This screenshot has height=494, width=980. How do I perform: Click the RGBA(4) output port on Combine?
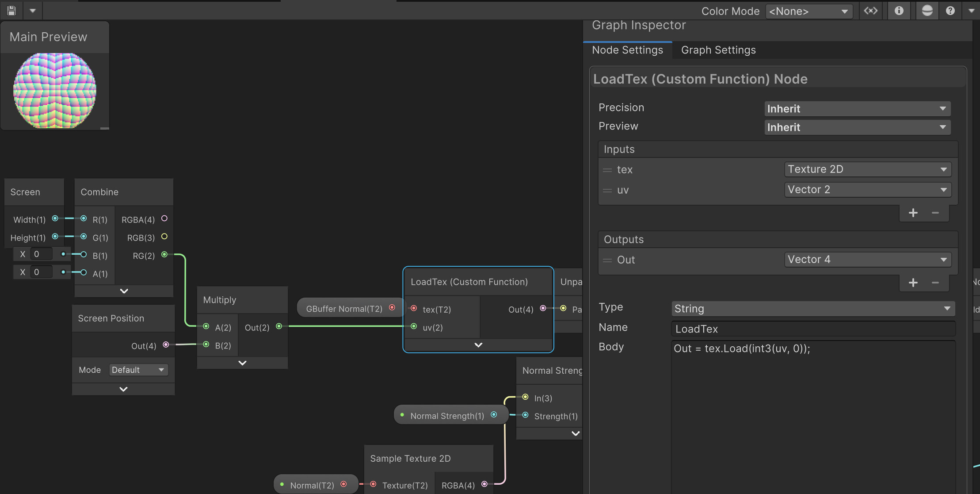[164, 218]
